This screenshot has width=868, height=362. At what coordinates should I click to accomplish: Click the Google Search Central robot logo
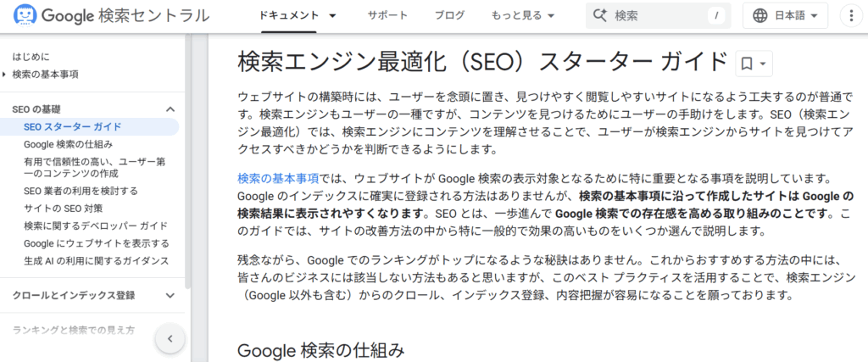[23, 15]
